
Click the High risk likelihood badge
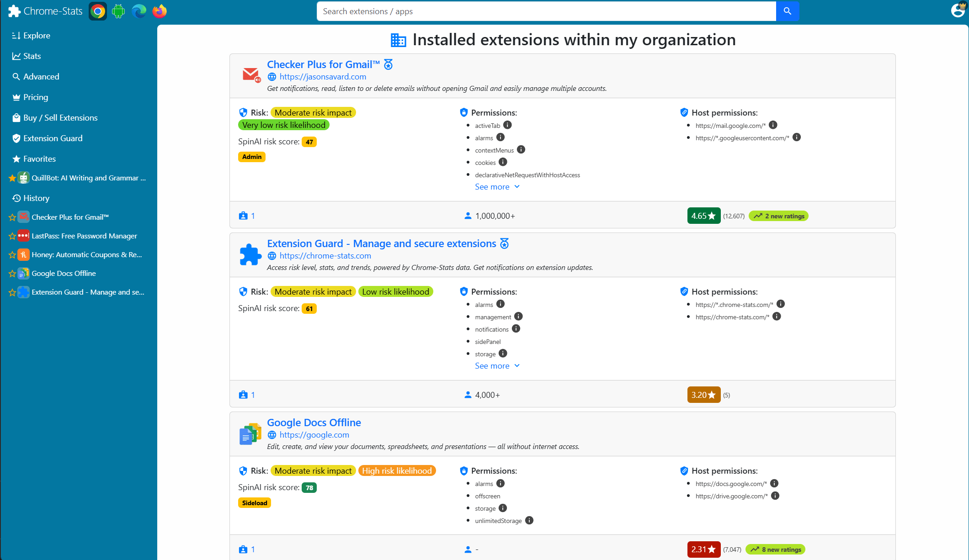click(397, 470)
